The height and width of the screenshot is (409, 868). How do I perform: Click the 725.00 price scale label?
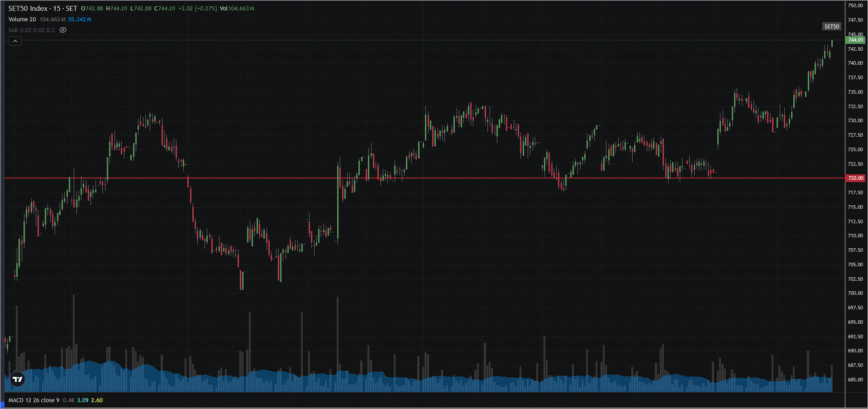[x=855, y=149]
